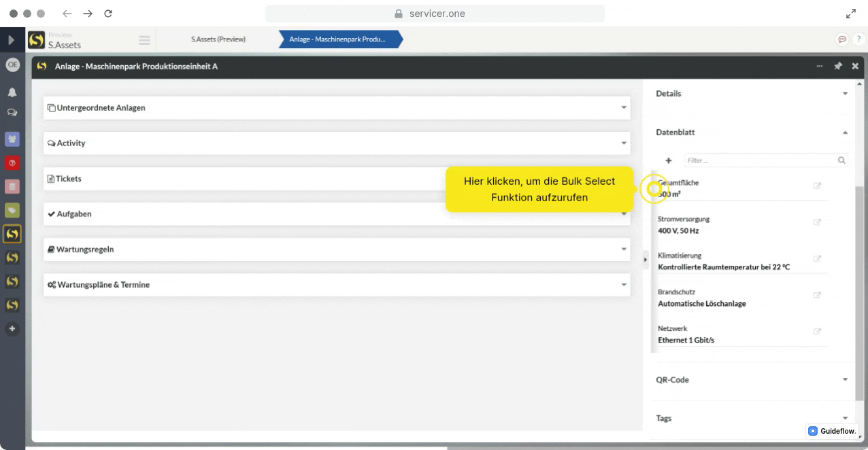Open the chat bubbles icon in sidebar

(12, 112)
